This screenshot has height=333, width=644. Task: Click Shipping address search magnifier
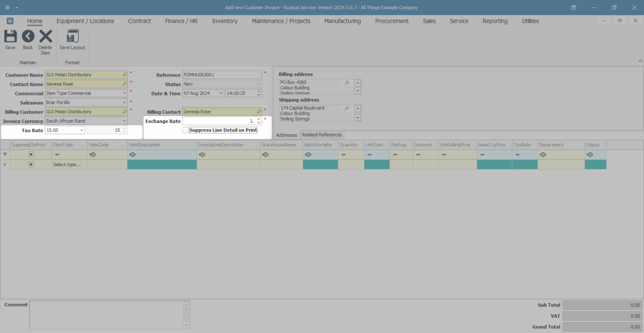(x=347, y=108)
